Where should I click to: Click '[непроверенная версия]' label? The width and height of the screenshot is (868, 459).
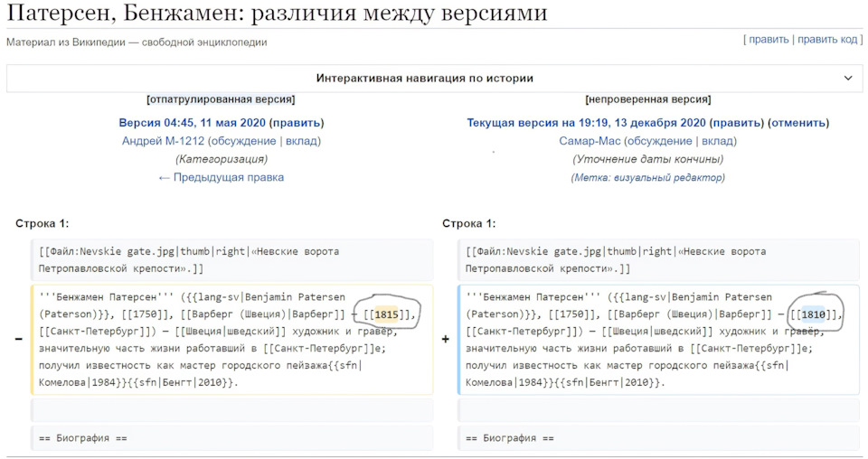tap(648, 99)
